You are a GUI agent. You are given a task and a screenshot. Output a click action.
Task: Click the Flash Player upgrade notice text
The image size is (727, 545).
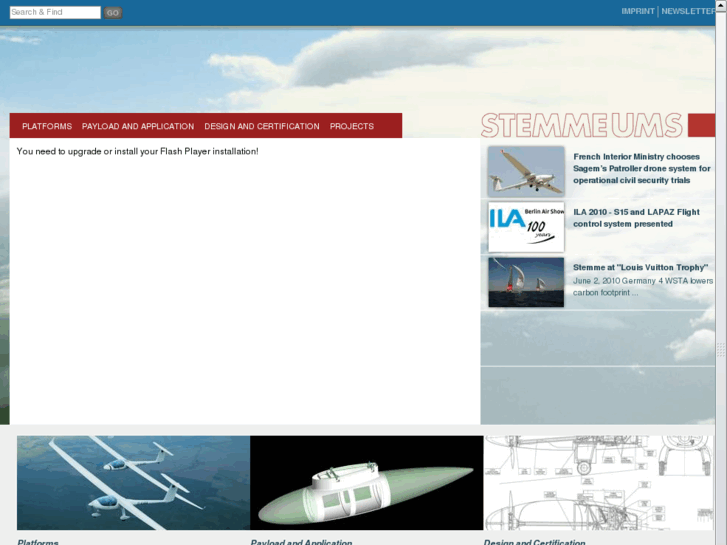click(x=137, y=151)
